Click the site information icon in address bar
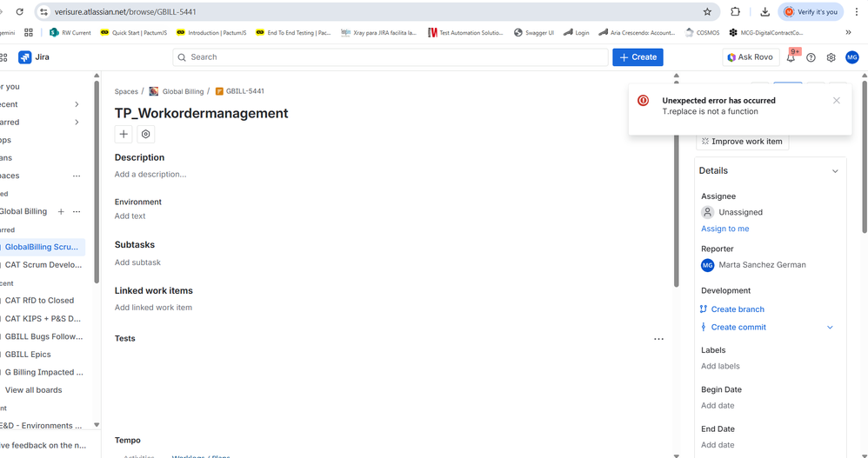868x458 pixels. (x=43, y=11)
